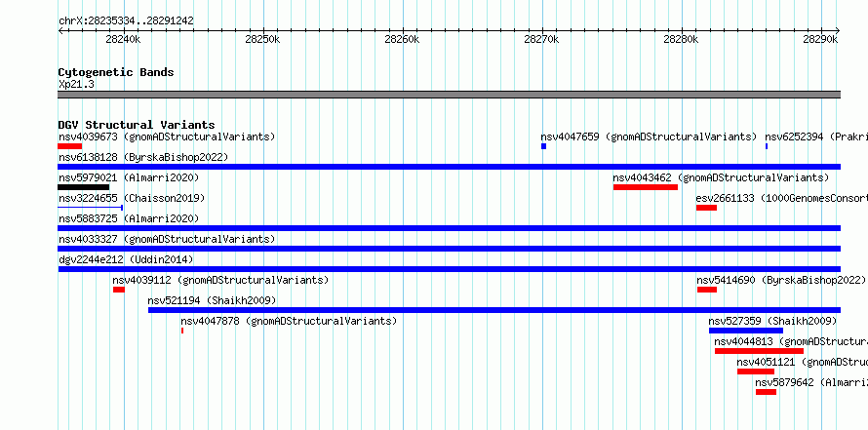Open the nsv521194 Shaikh2009 label
868x430 pixels.
[212, 300]
